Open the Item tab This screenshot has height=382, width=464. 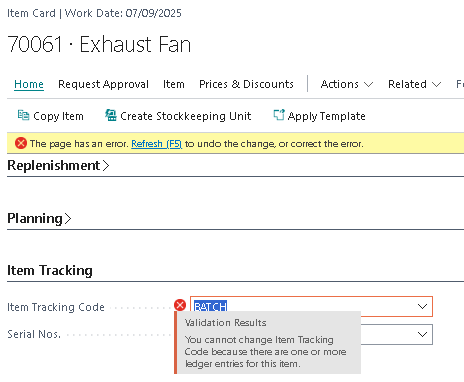(174, 84)
